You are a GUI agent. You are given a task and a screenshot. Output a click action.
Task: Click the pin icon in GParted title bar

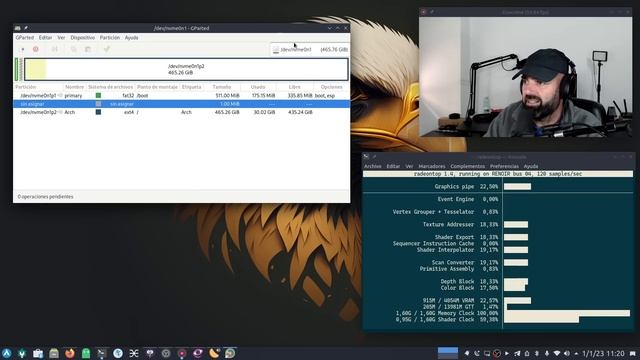(x=26, y=28)
